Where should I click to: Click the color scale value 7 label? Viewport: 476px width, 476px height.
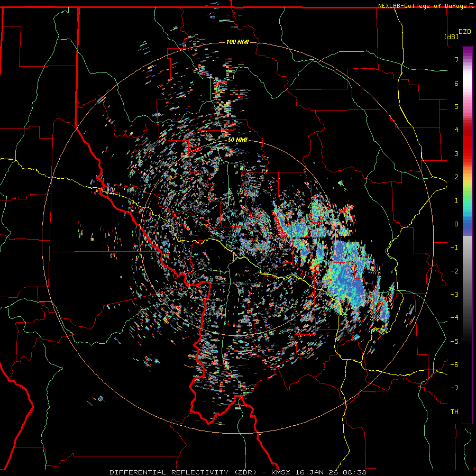point(456,59)
